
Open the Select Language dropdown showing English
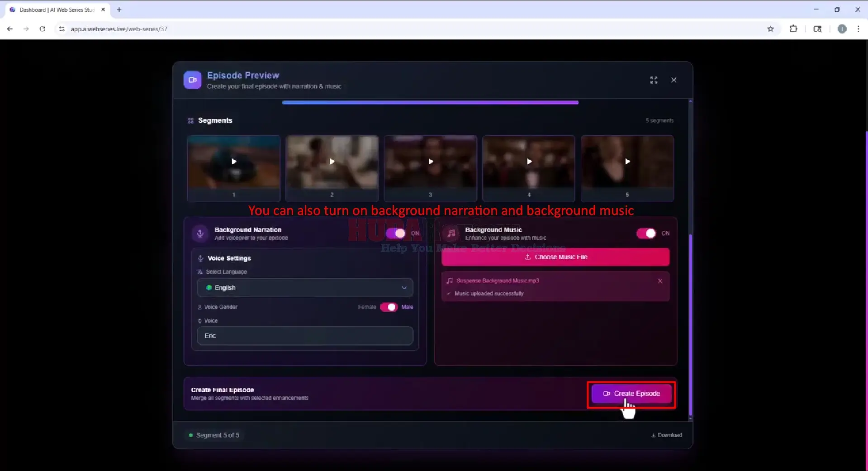click(305, 288)
